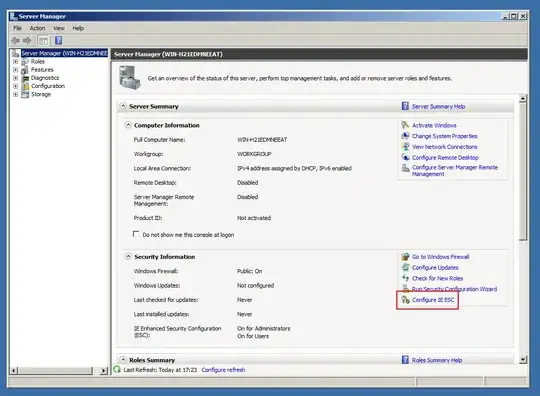Viewport: 540px width, 396px height.
Task: Click the Server Summary Help icon
Action: click(405, 106)
